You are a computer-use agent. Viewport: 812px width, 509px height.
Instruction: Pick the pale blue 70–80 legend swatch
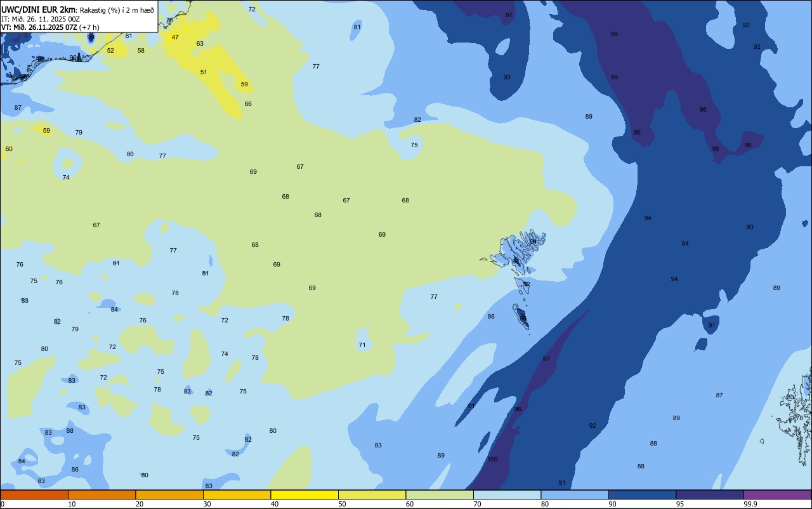507,494
